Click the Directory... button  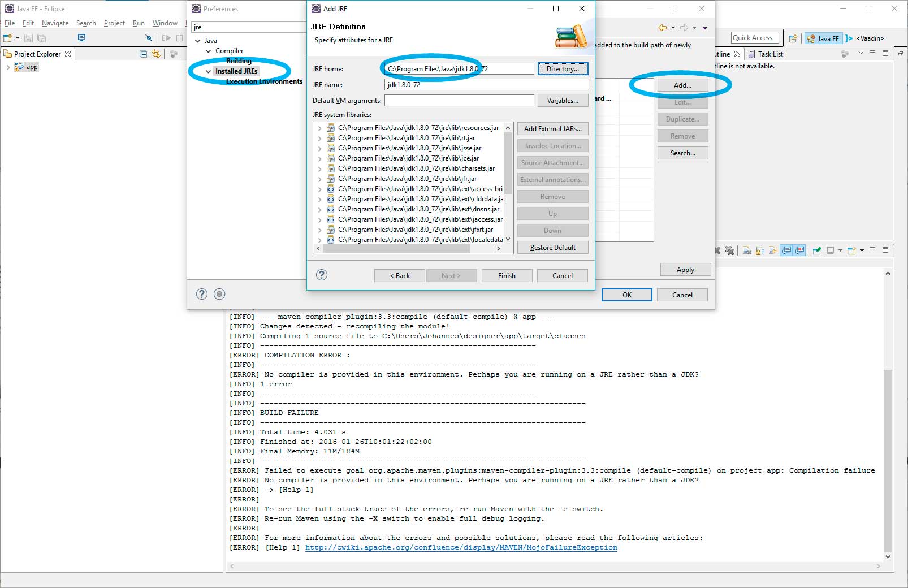(x=563, y=69)
